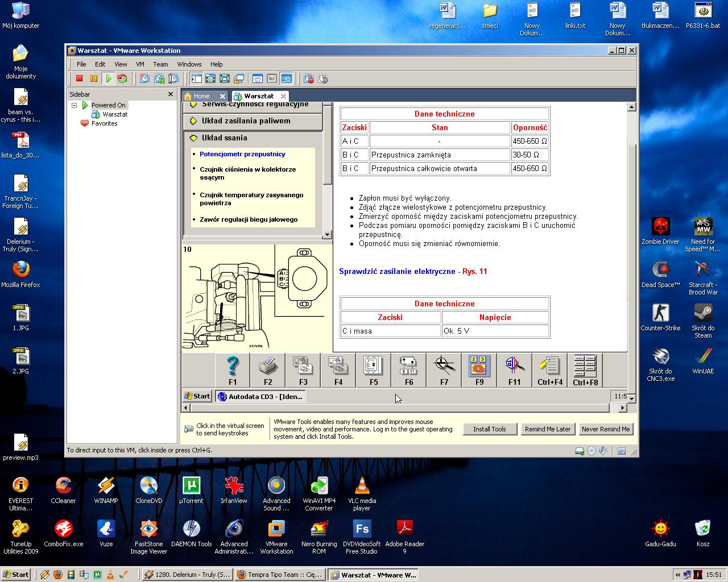Click the VMware Power On (green play) button
The height and width of the screenshot is (582, 728).
(108, 78)
